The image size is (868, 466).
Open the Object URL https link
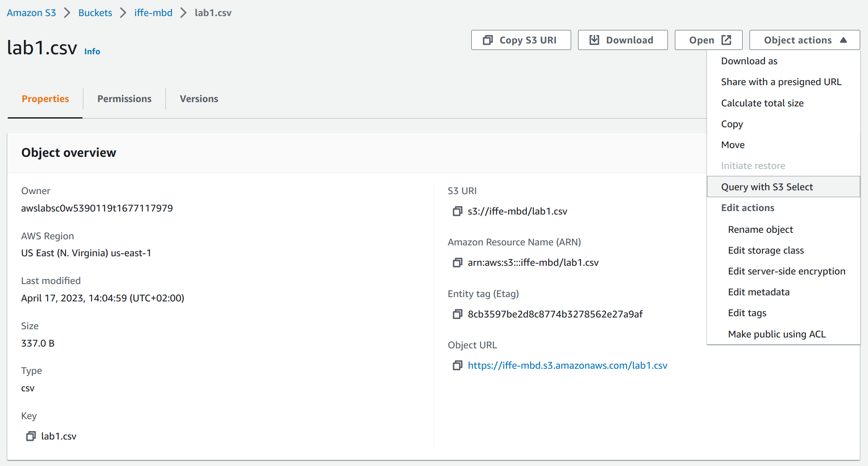tap(567, 365)
